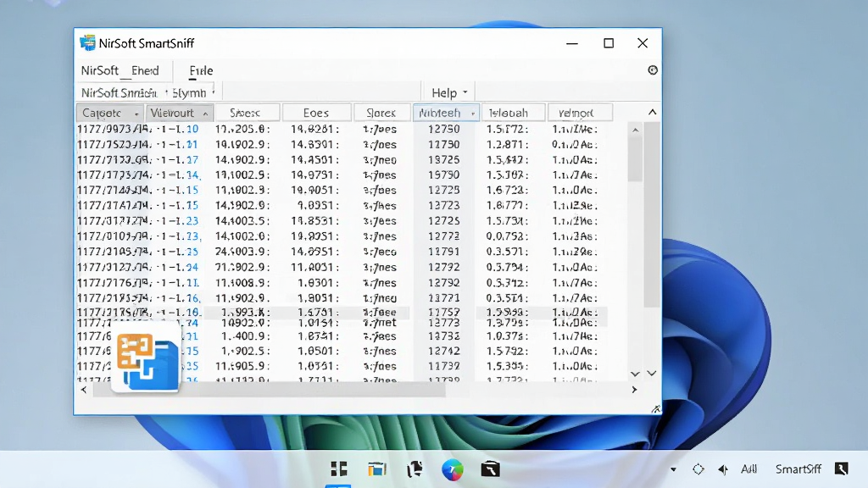
Task: Click the value 12742 in the table
Action: coord(444,351)
